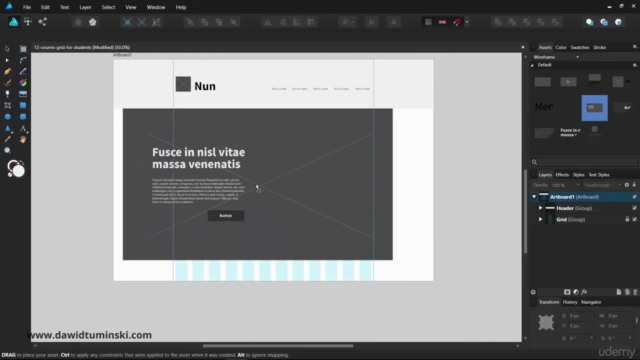Select the Corner tool
640x360 pixels.
pos(23,60)
